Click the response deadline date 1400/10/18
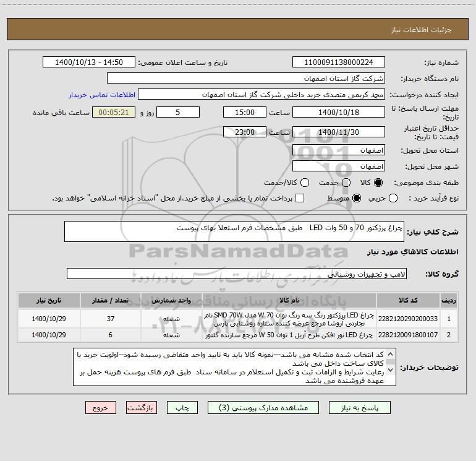This screenshot has width=476, height=461. 339,112
